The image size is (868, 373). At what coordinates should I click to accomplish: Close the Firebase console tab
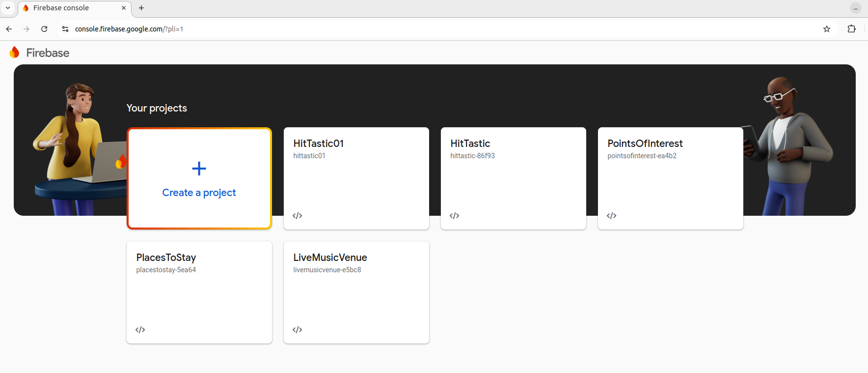tap(124, 8)
